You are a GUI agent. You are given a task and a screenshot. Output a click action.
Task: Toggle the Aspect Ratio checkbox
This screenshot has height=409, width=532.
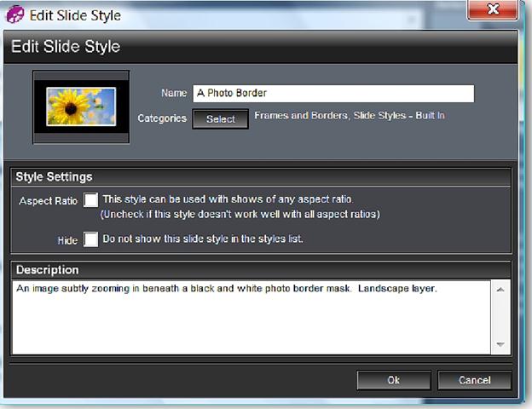click(x=90, y=199)
